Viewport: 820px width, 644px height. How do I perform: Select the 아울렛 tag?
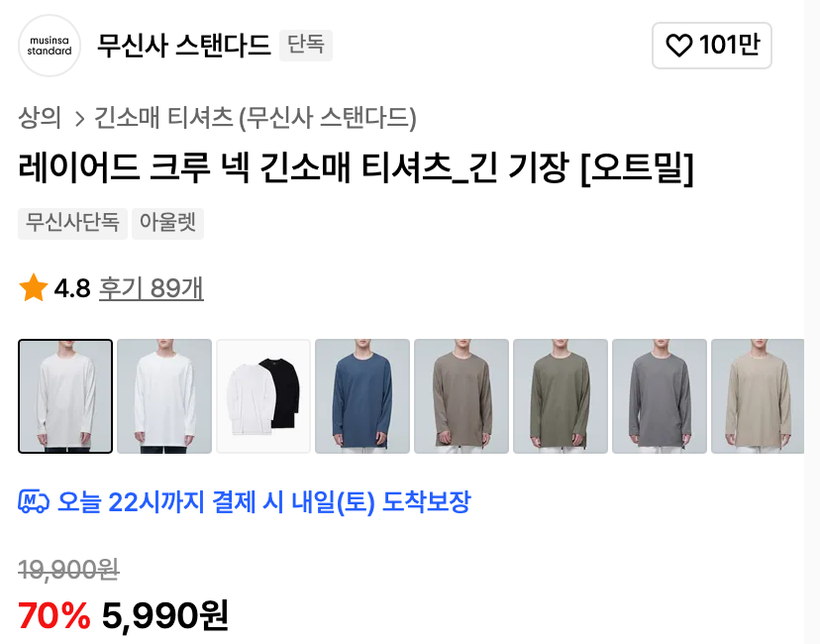click(x=168, y=223)
